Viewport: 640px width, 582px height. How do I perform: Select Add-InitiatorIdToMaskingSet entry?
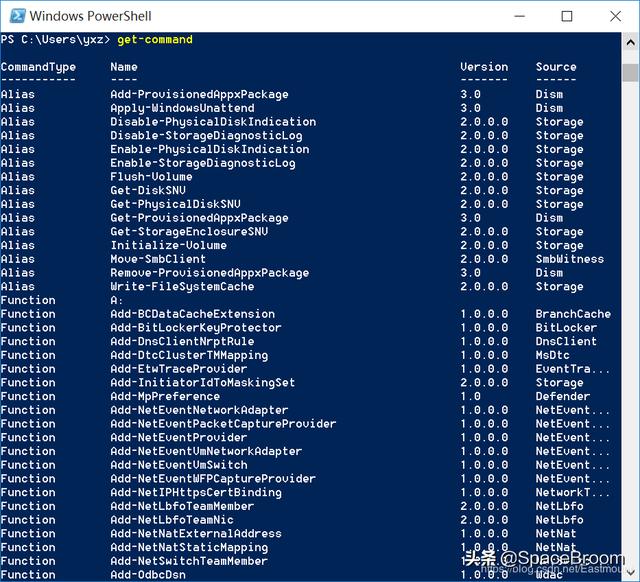202,382
